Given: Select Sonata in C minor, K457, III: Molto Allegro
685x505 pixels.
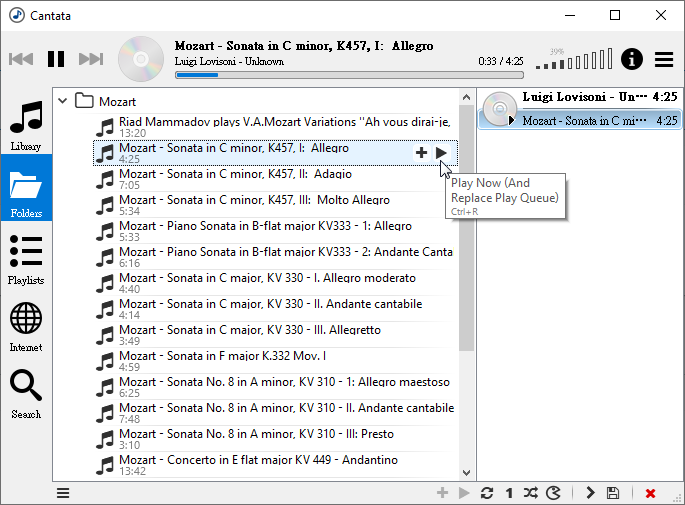Looking at the screenshot, I should [x=275, y=205].
